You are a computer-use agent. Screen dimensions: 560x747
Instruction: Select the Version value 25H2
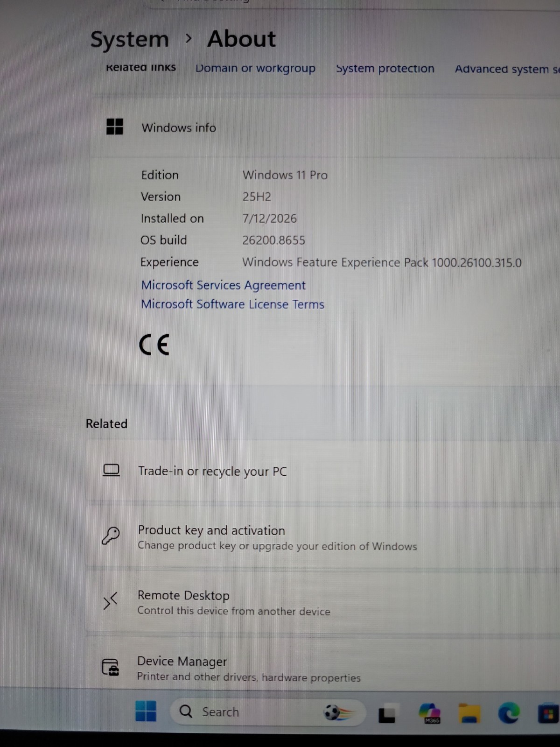pyautogui.click(x=257, y=197)
